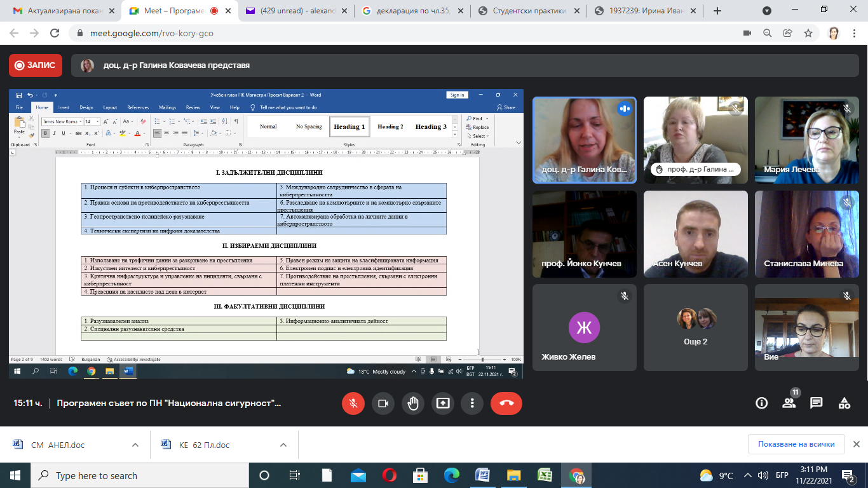The width and height of the screenshot is (868, 488).
Task: Select Heading 1 style in presented Word
Action: point(349,126)
